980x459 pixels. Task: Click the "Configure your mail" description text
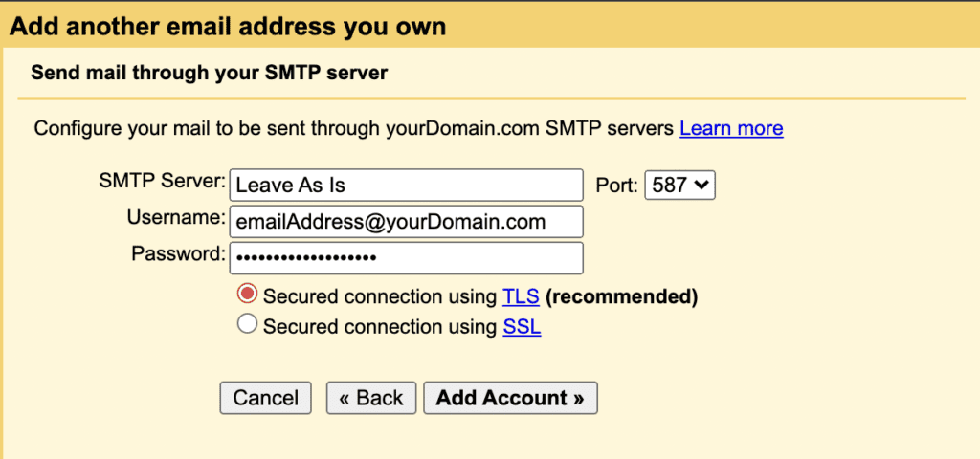(x=354, y=128)
